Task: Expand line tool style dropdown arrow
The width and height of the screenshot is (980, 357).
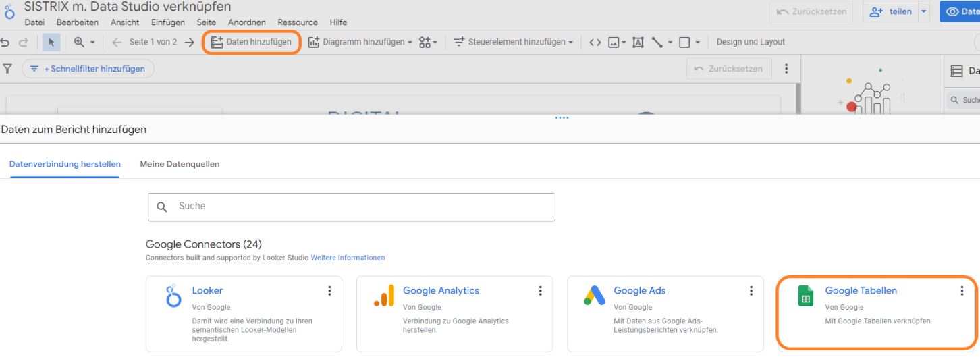Action: pos(670,43)
